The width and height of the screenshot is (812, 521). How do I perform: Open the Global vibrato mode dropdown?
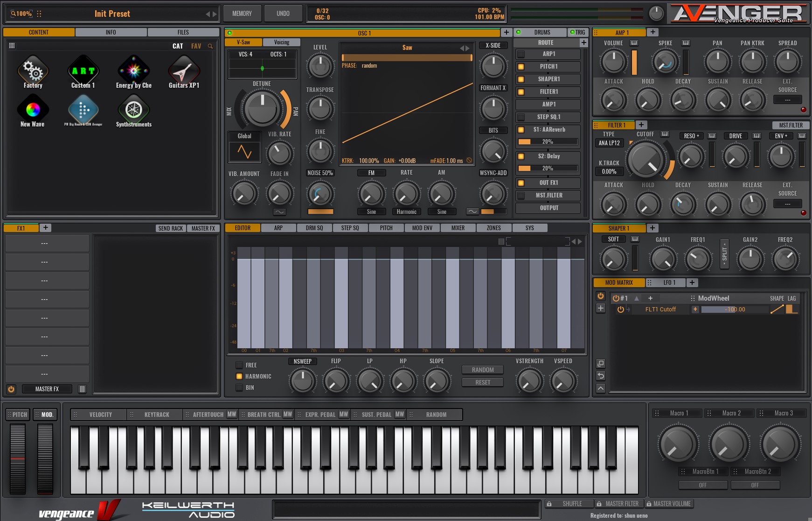(x=244, y=136)
